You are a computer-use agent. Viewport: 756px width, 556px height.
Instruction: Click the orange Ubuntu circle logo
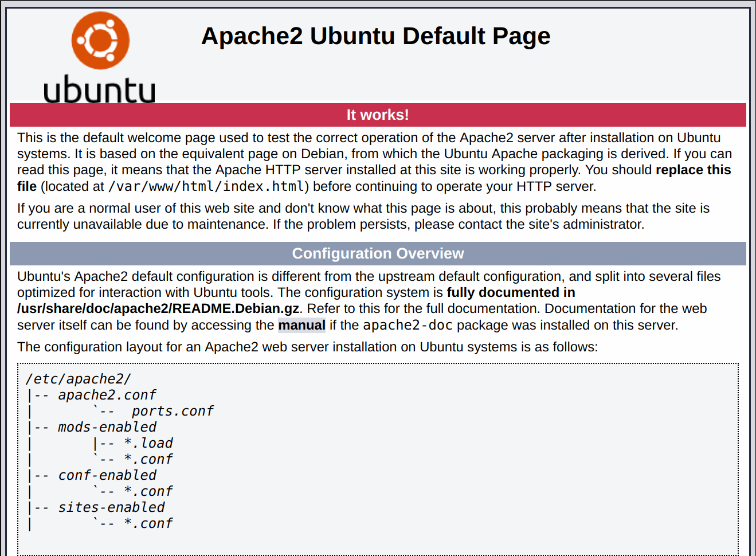100,40
